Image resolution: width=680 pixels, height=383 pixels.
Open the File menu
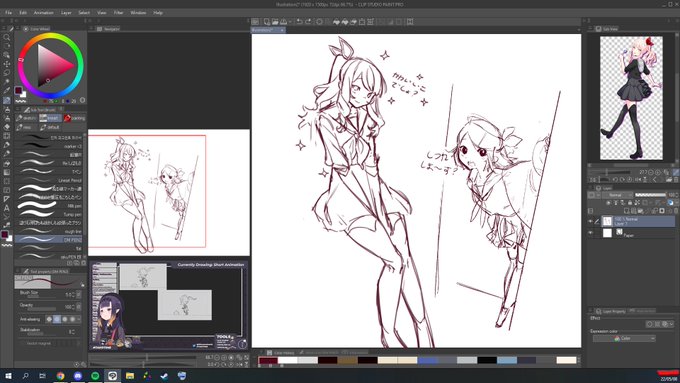pos(8,13)
